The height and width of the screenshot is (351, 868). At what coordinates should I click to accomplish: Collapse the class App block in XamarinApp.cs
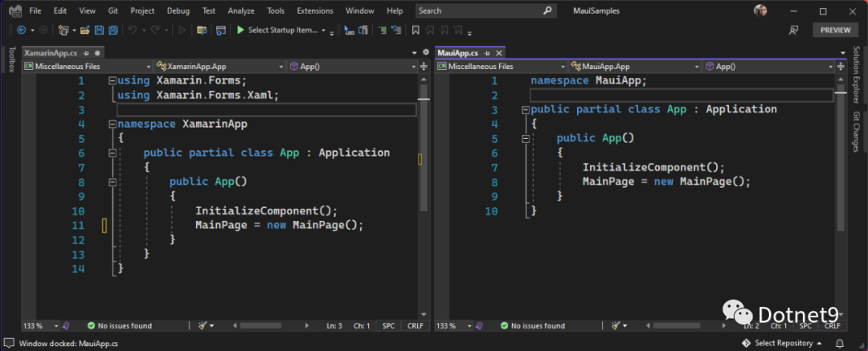click(x=113, y=153)
